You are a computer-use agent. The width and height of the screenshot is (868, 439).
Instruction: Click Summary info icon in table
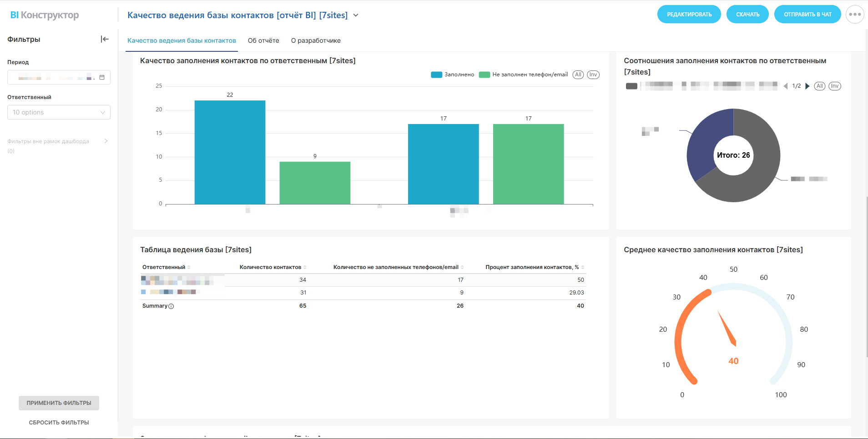171,306
